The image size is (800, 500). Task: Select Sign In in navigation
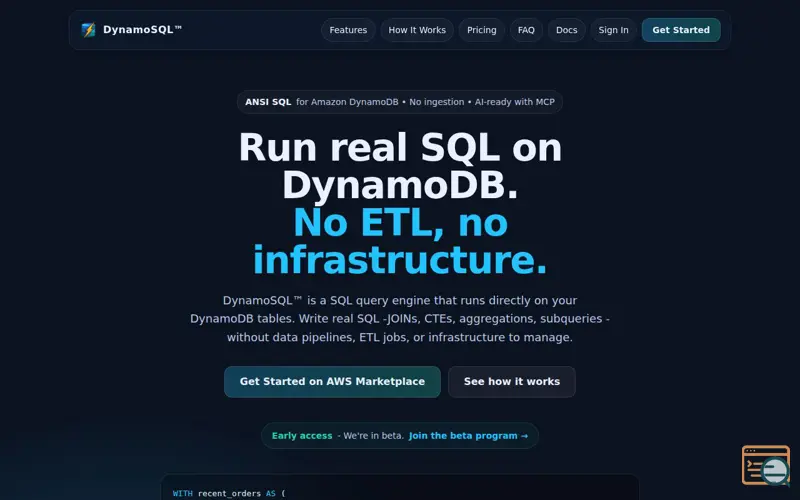click(613, 30)
